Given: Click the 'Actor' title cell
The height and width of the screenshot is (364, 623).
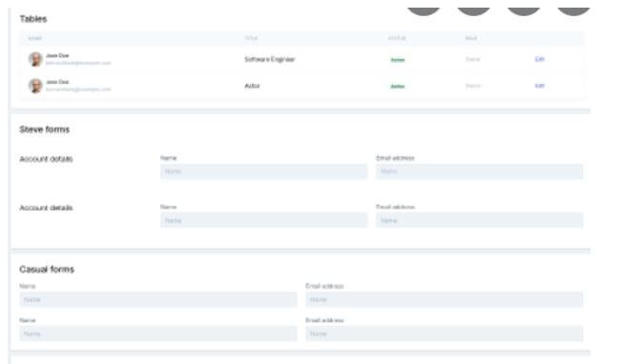Looking at the screenshot, I should click(x=252, y=86).
